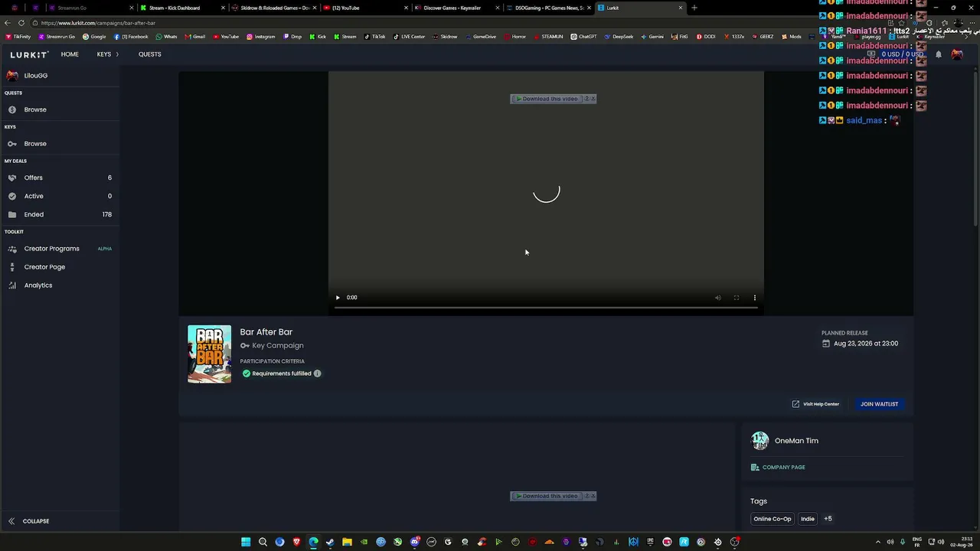Switch to the Skidrow & Reloaded Games tab
Viewport: 980px width, 551px height.
(x=274, y=8)
